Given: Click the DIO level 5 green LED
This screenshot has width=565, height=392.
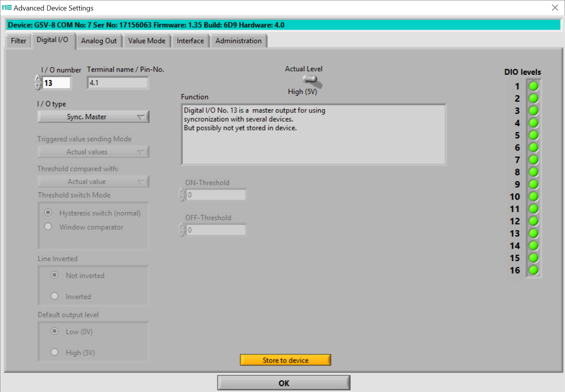Looking at the screenshot, I should (533, 135).
